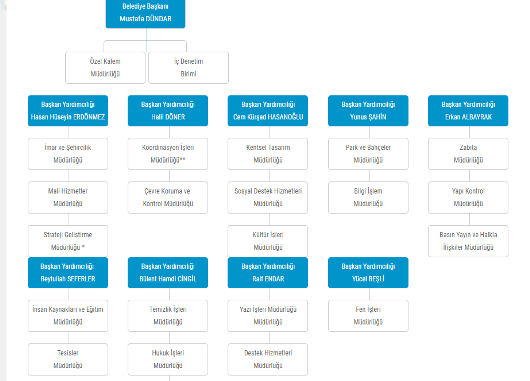Select the İç Denetim Birimi box
This screenshot has width=530, height=381.
[x=188, y=68]
